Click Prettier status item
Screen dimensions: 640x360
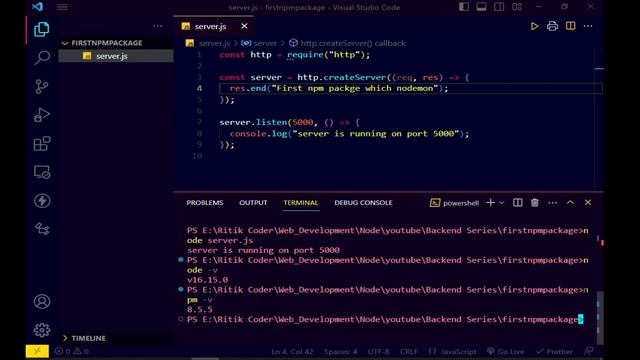554,351
